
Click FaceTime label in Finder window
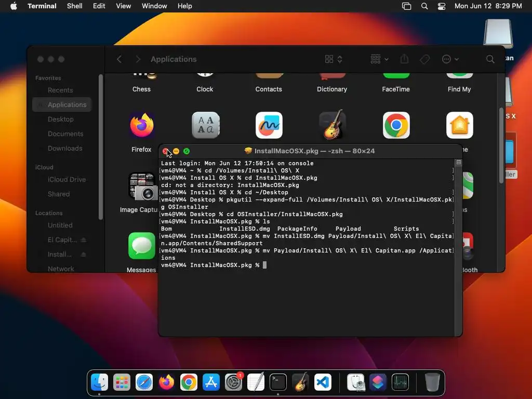tap(395, 89)
